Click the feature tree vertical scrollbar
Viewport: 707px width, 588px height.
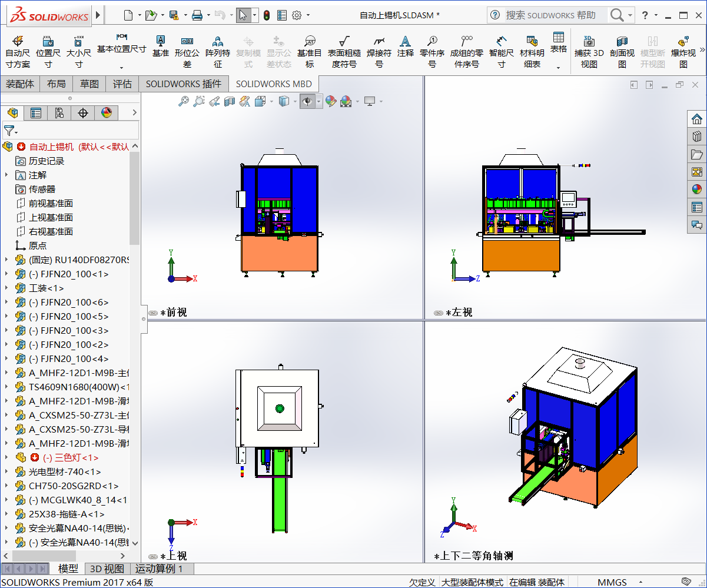pyautogui.click(x=134, y=198)
